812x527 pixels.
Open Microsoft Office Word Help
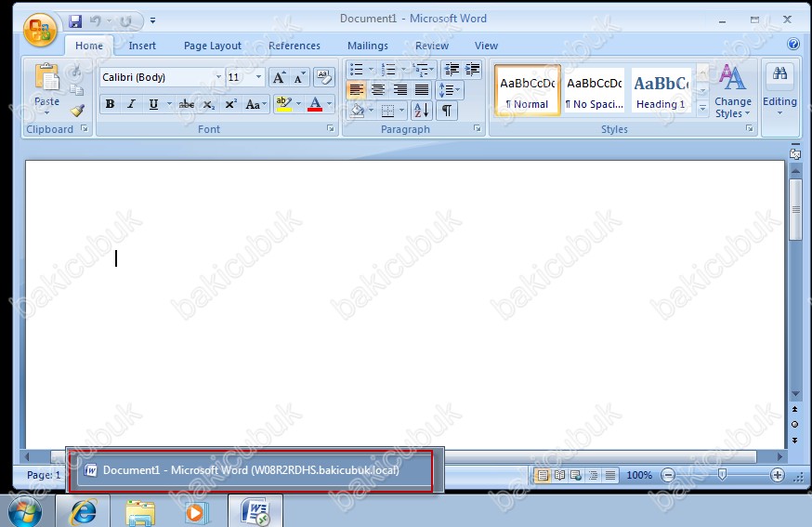[x=792, y=44]
